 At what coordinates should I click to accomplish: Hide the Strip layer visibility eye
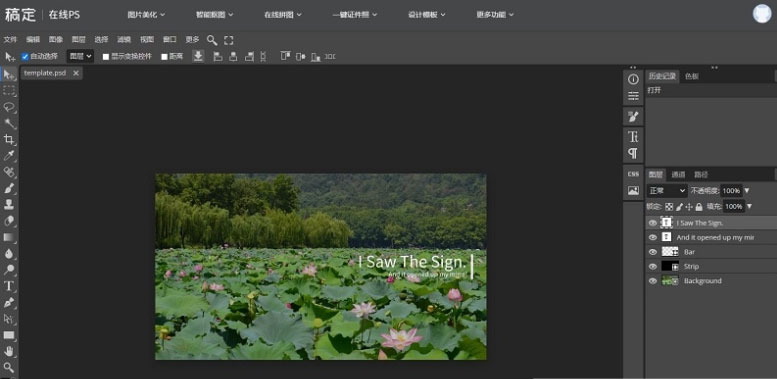[x=653, y=267]
